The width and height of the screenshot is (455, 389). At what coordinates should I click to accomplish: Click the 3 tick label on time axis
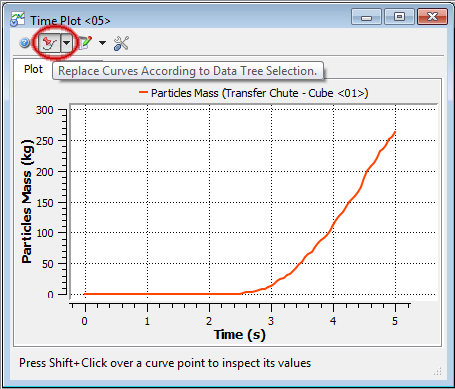pyautogui.click(x=271, y=321)
